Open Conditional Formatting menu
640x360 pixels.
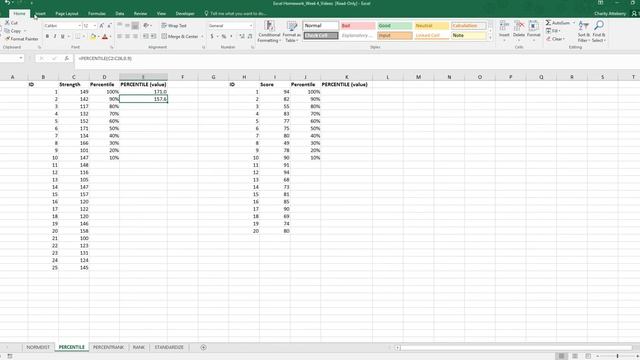[269, 31]
